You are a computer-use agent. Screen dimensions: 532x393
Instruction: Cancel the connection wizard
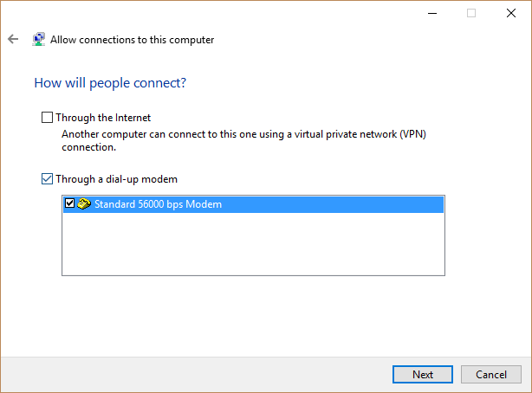[491, 374]
